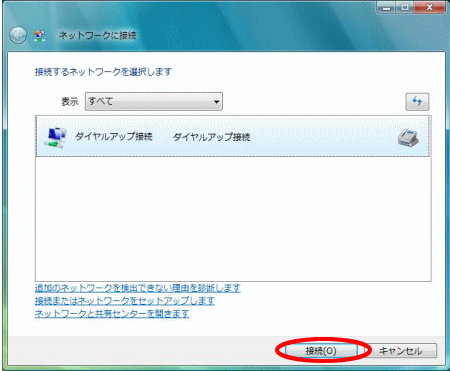
Task: Select the first ダイヤルアップ接続 name text
Action: pyautogui.click(x=113, y=136)
